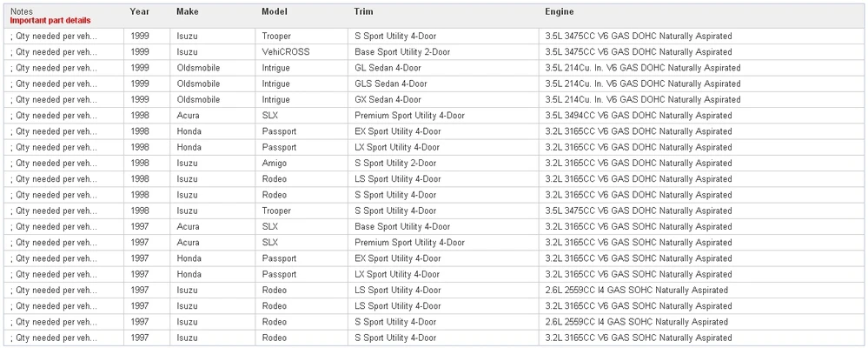Click the Oldsmobile Intrigue GLS Sedan 4-Door trim
This screenshot has height=348, width=868.
pos(391,84)
